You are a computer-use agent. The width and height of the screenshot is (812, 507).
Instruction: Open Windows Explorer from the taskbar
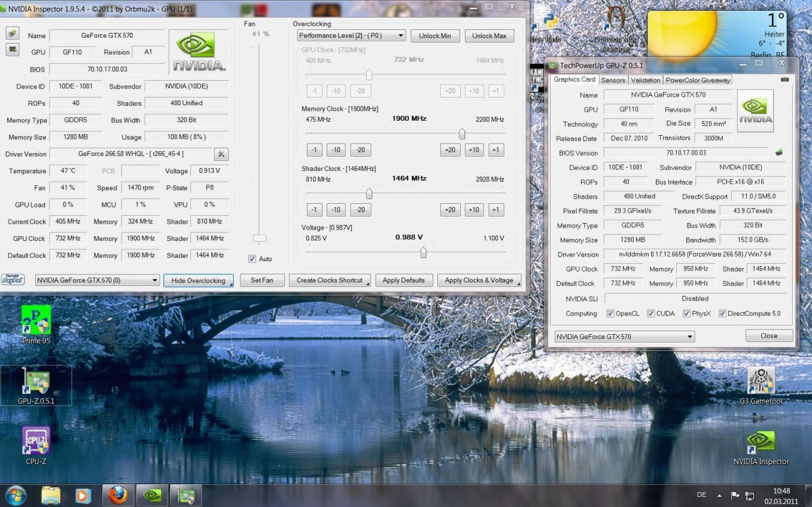[x=51, y=496]
